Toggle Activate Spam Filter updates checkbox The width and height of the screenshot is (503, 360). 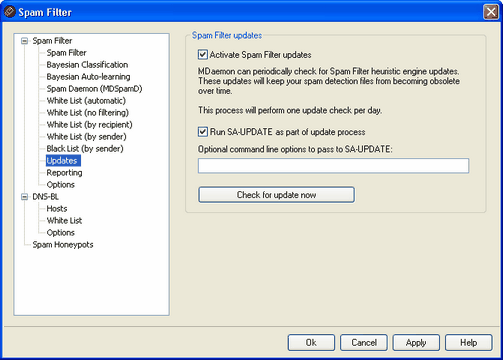[x=203, y=54]
